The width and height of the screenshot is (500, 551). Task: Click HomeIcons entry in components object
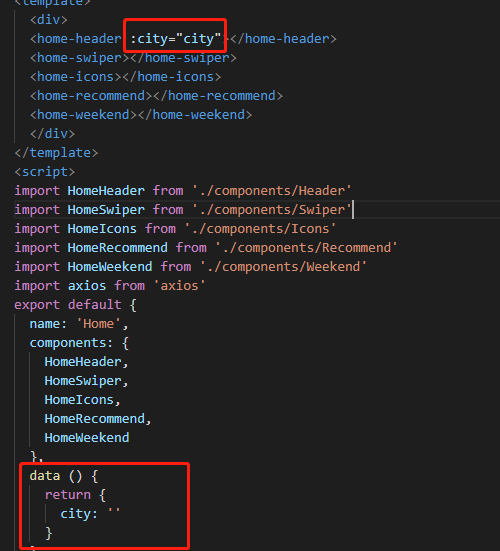pyautogui.click(x=79, y=399)
